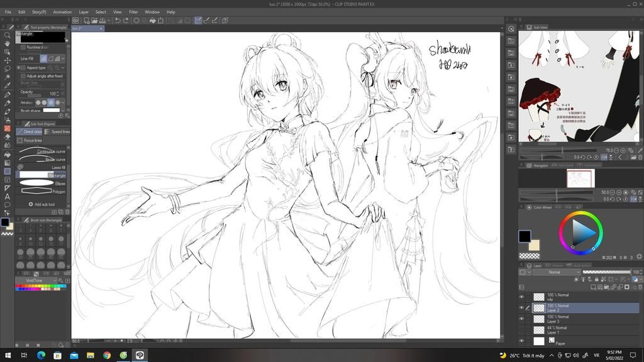The width and height of the screenshot is (644, 362).
Task: Click the layer opacity slider
Action: [606, 272]
